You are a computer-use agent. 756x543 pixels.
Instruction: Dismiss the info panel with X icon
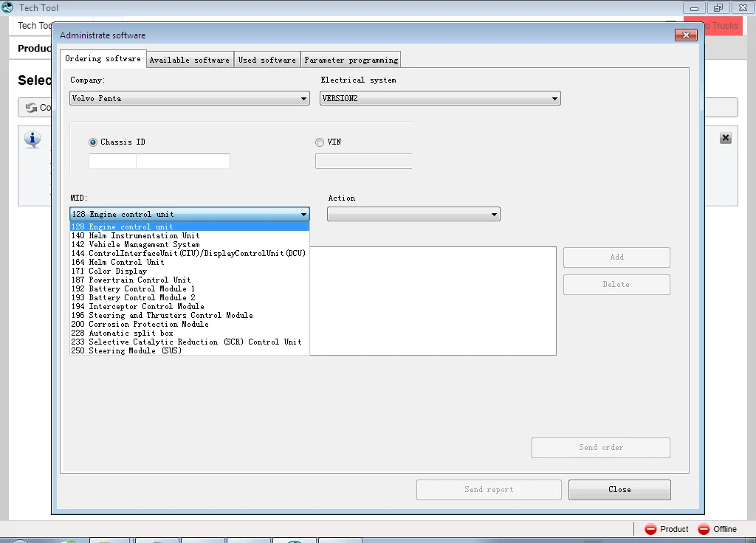[726, 138]
